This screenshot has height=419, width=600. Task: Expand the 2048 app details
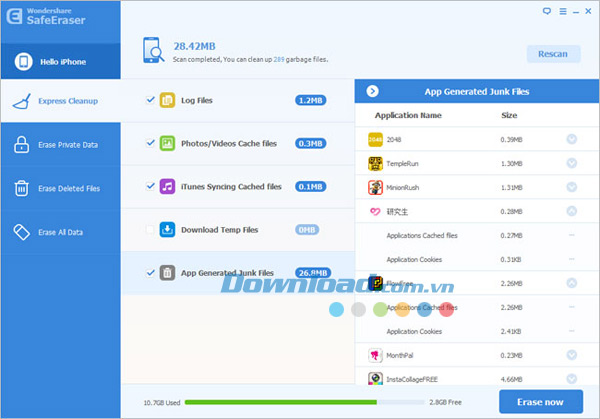coord(571,139)
